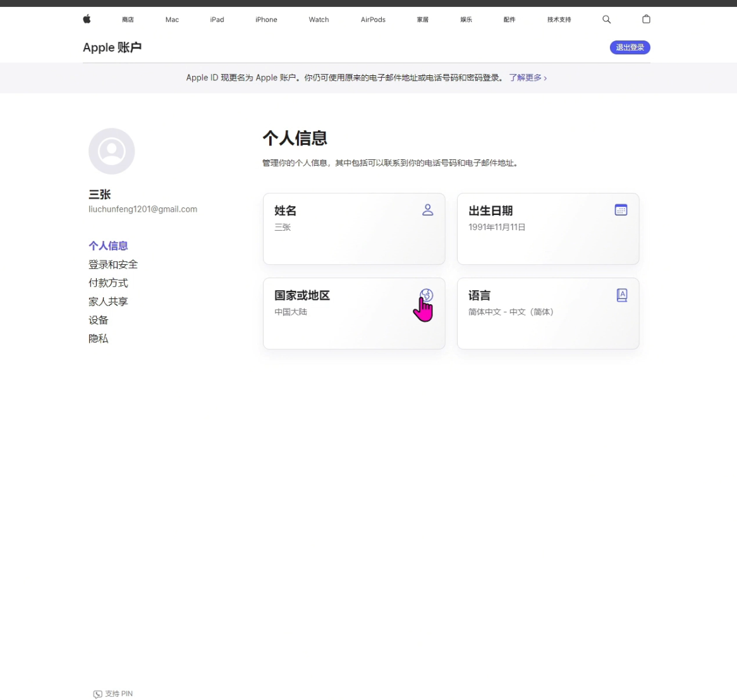Open the 娱乐 nav menu
Viewport: 737px width, 700px height.
pyautogui.click(x=466, y=20)
